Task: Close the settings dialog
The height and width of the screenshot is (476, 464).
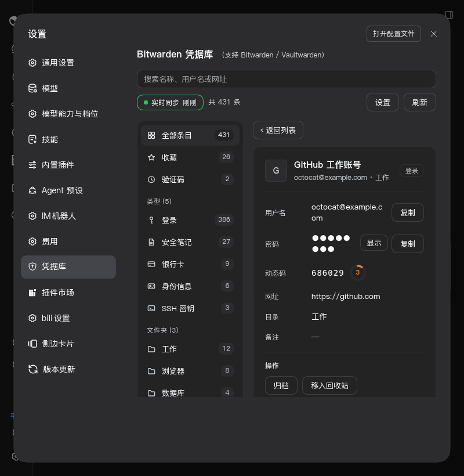Action: [x=434, y=34]
